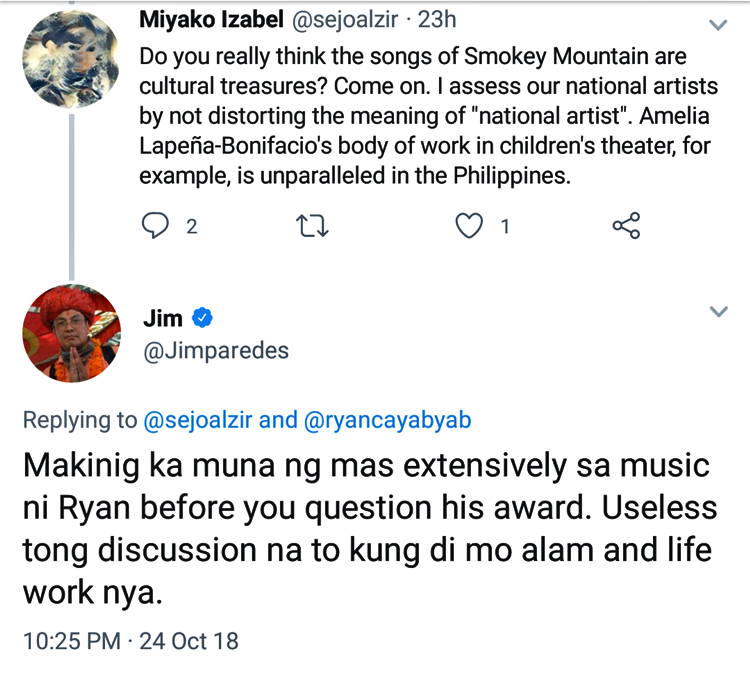The image size is (750, 674).
Task: Click Jim's tweet text starting with Makinig
Action: click(370, 530)
